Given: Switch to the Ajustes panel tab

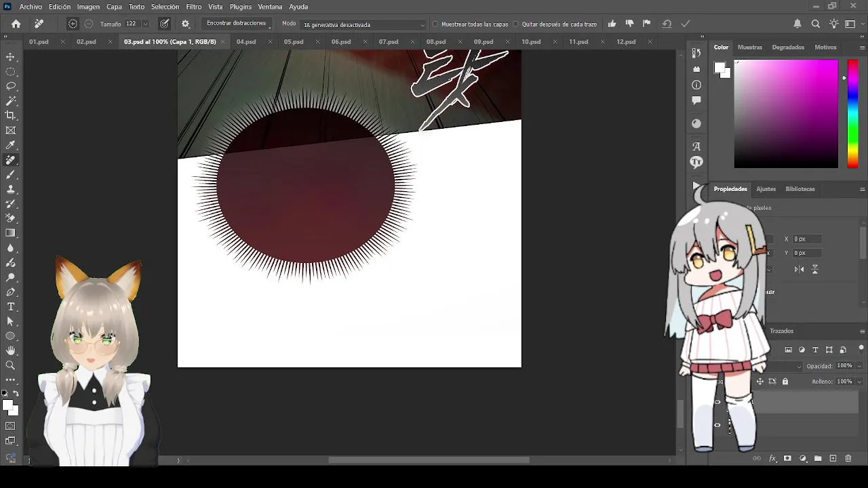Looking at the screenshot, I should 766,189.
